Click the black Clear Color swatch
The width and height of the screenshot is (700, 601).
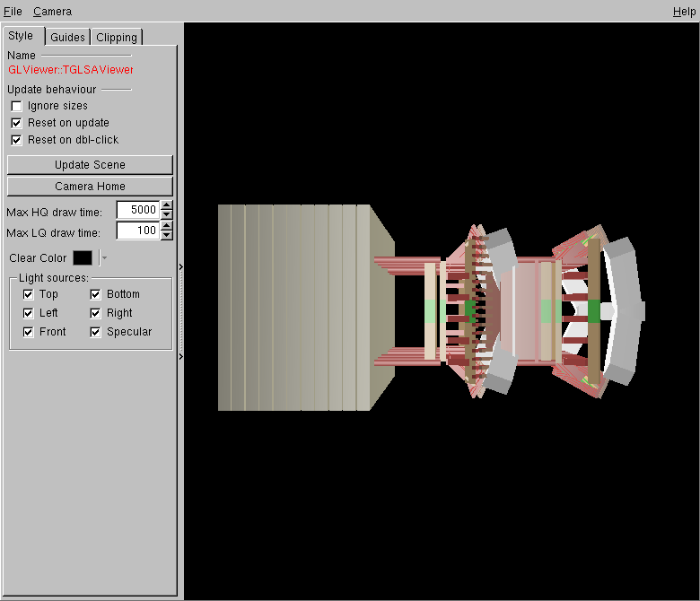[83, 258]
